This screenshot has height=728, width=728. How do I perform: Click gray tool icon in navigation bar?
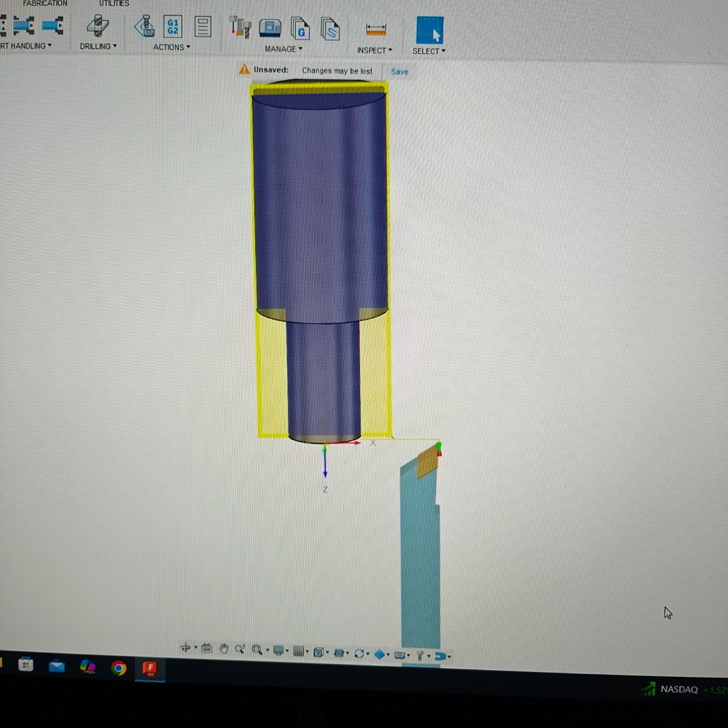point(420,656)
